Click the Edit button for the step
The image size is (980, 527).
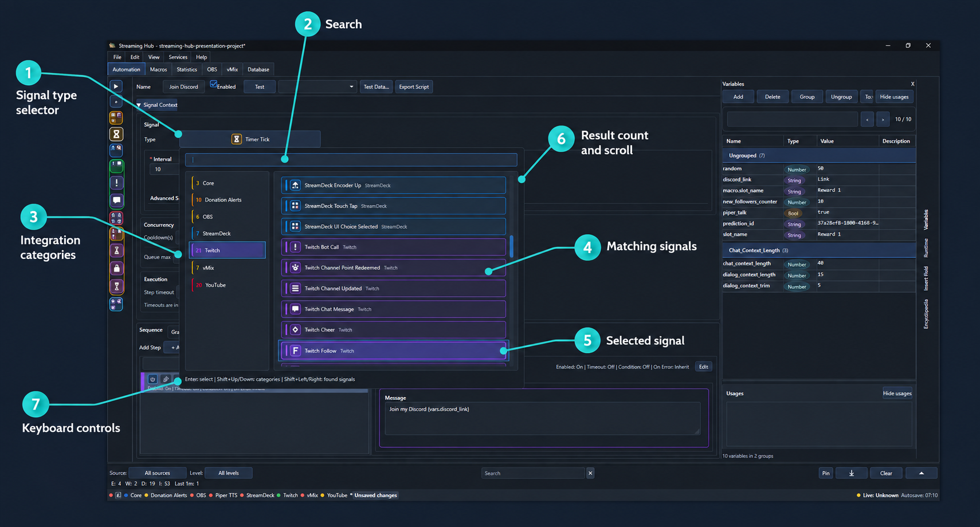703,367
